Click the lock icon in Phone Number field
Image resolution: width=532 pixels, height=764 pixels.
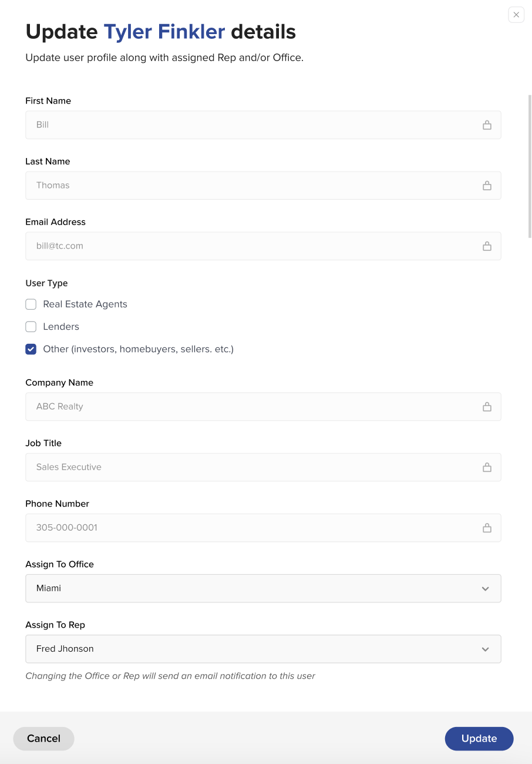point(487,528)
